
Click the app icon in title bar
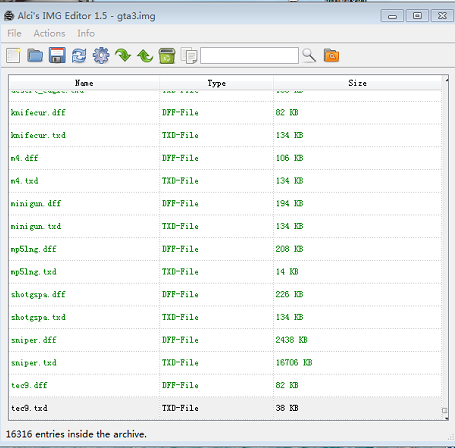(9, 16)
